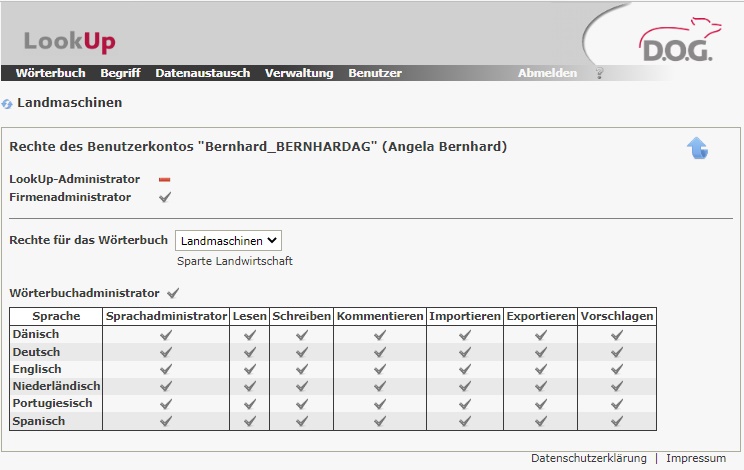Click the Abmelden logout link
The height and width of the screenshot is (470, 744).
547,73
